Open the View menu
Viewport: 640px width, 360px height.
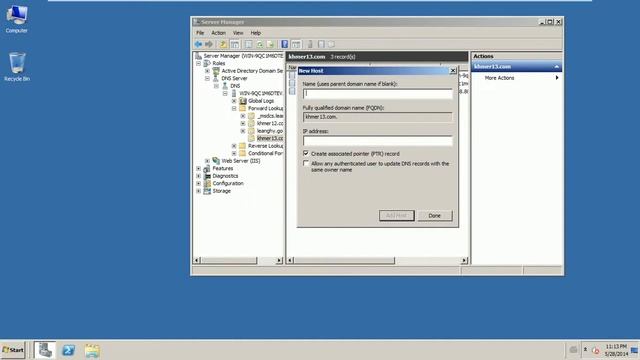coord(238,33)
